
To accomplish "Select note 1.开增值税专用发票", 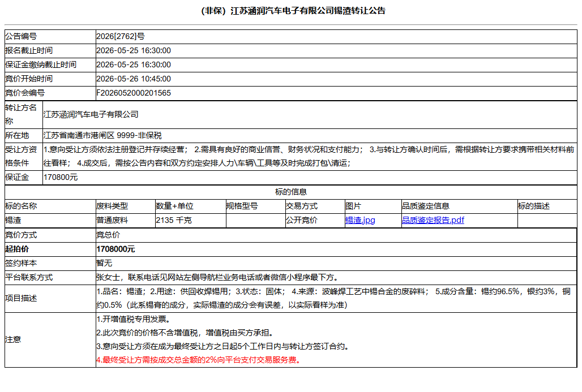I will point(133,319).
